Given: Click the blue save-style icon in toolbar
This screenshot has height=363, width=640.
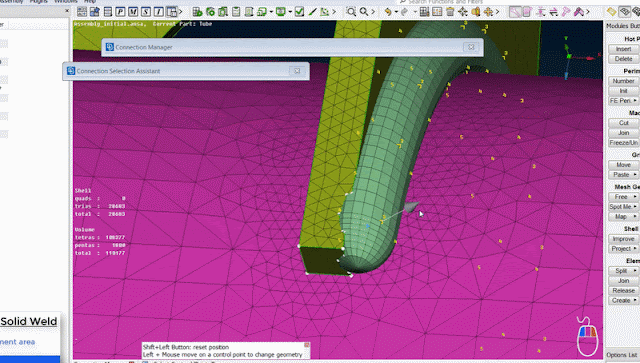Looking at the screenshot, I should 95,12.
